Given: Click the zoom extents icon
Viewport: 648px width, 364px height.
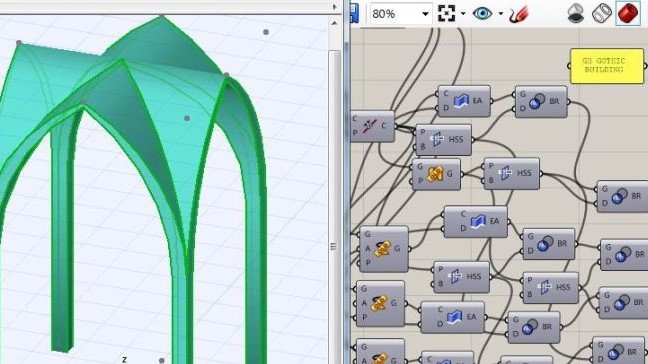Looking at the screenshot, I should (x=446, y=14).
